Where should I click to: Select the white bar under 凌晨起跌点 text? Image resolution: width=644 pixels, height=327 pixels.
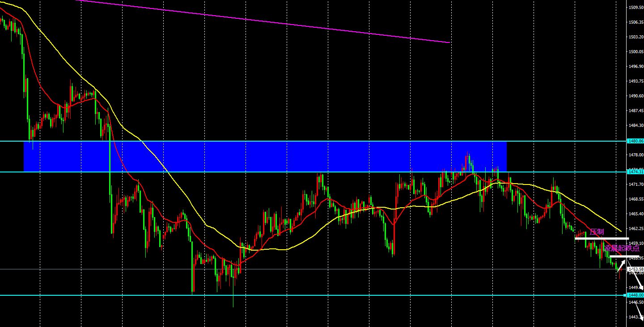pyautogui.click(x=619, y=256)
